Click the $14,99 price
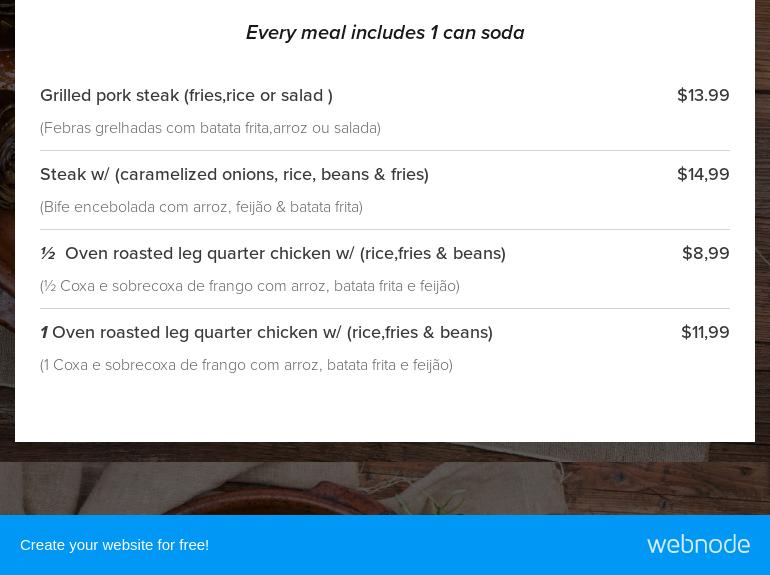 pyautogui.click(x=703, y=174)
